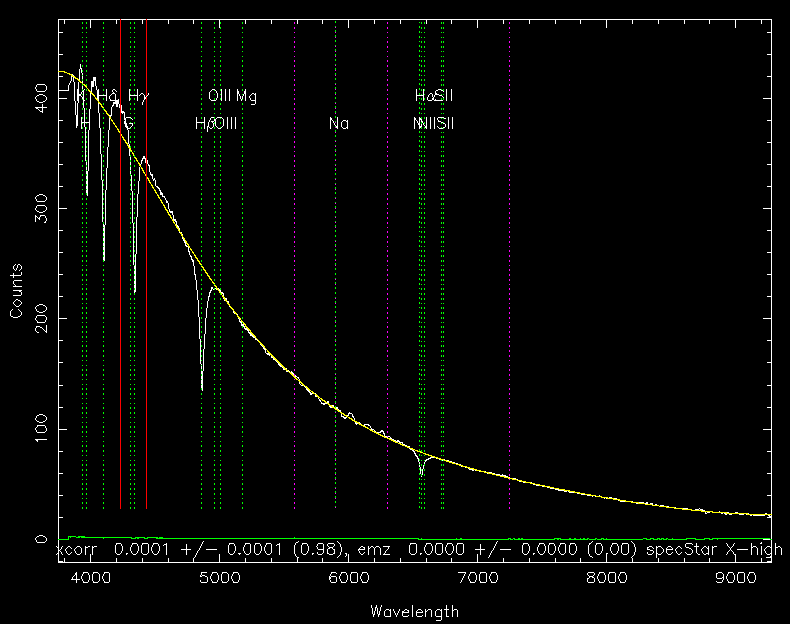Click the Wavelength axis title

pos(414,611)
